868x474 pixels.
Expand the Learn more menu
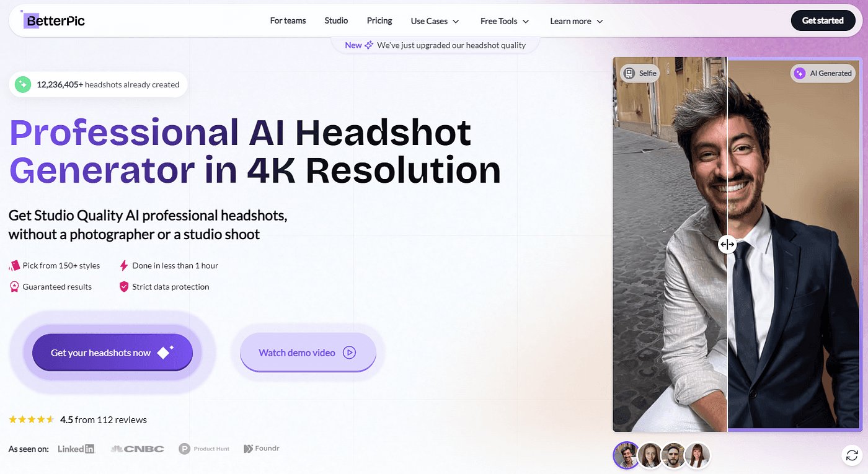[x=577, y=21]
